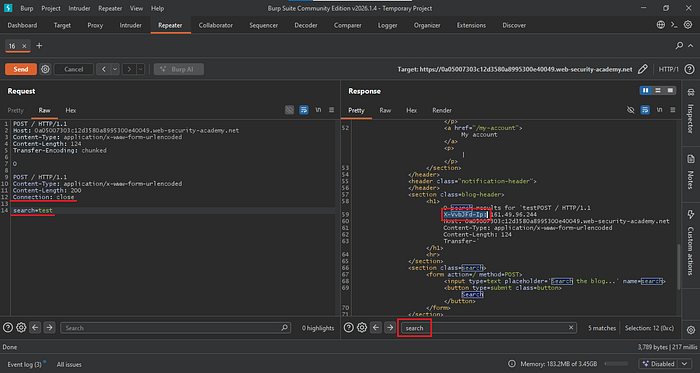Open the View menu
This screenshot has width=700, height=373.
click(x=137, y=8)
